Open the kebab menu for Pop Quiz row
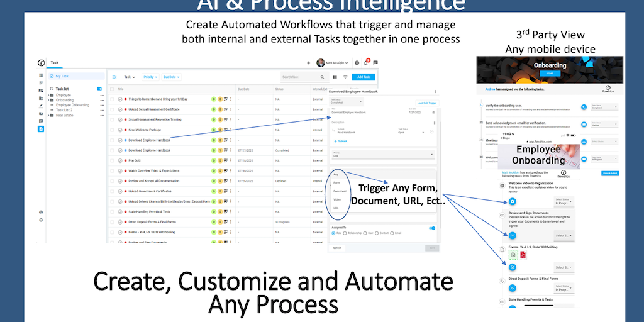The height and width of the screenshot is (322, 644). click(x=231, y=160)
